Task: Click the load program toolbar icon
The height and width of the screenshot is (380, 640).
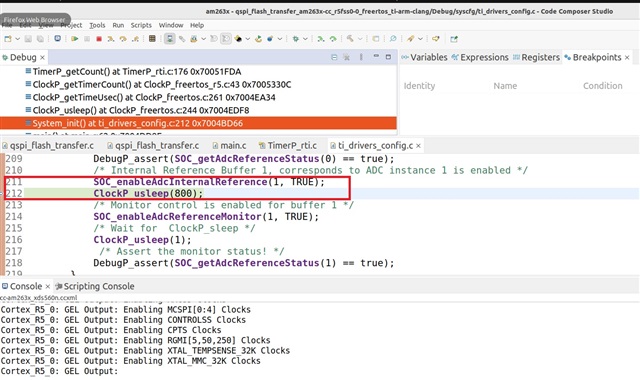Action: (x=194, y=39)
